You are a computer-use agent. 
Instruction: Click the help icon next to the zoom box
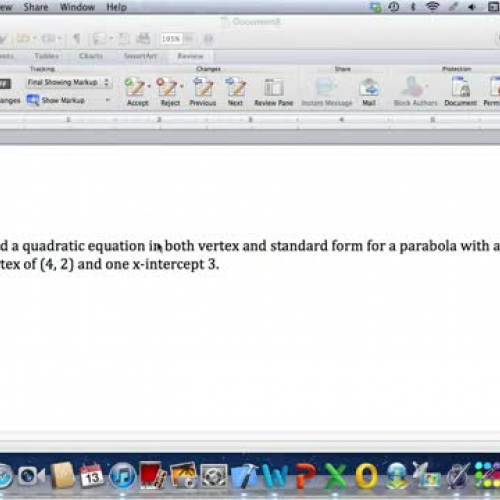pos(209,39)
